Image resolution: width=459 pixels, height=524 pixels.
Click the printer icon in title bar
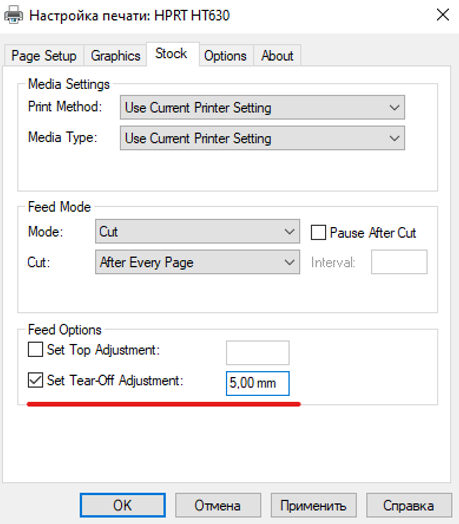pyautogui.click(x=13, y=15)
